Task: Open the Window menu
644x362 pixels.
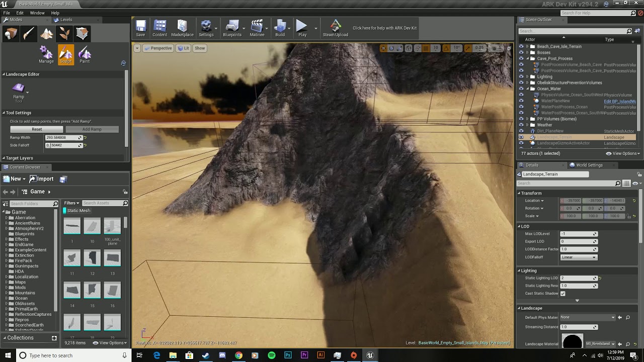Action: click(x=37, y=13)
